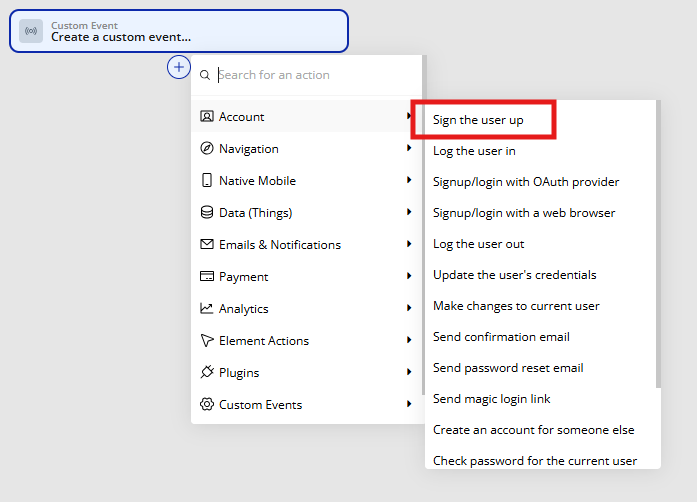Select the Create a custom event block
The height and width of the screenshot is (502, 697).
tap(179, 31)
